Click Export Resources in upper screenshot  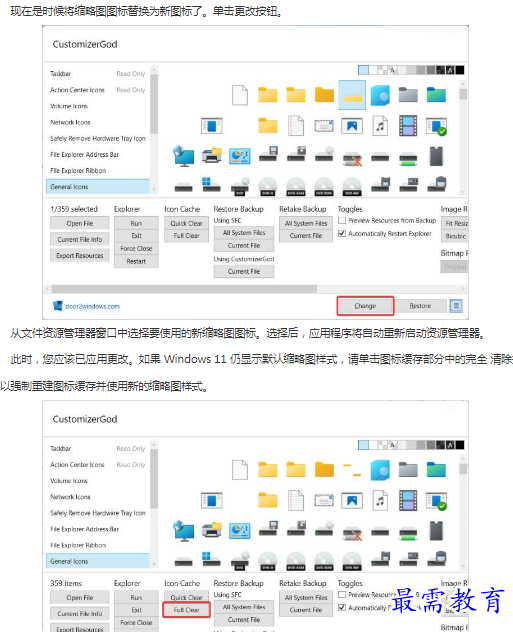(80, 256)
